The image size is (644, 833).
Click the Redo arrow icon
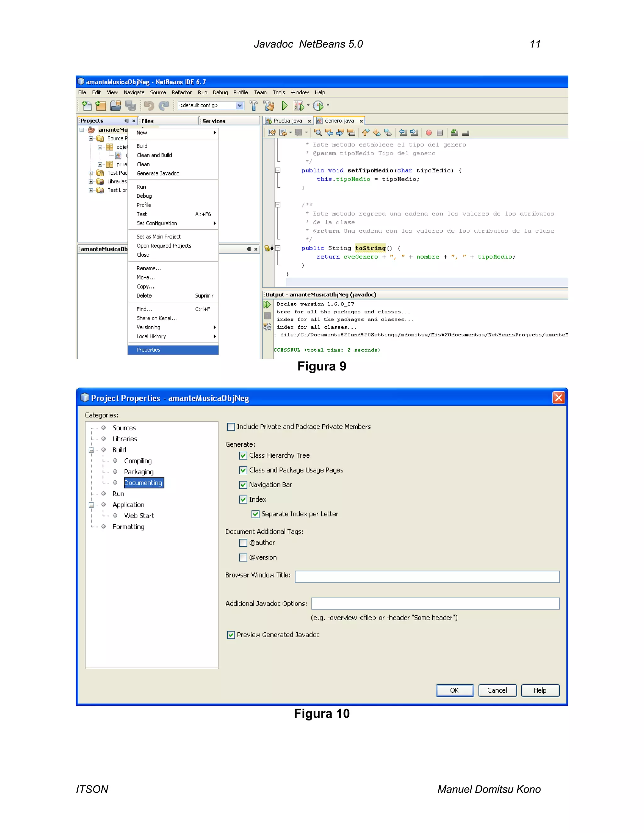click(x=164, y=106)
